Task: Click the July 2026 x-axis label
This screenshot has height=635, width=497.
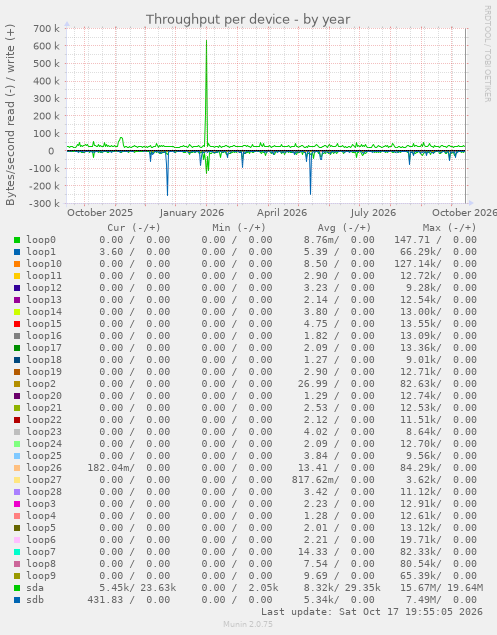Action: click(373, 213)
